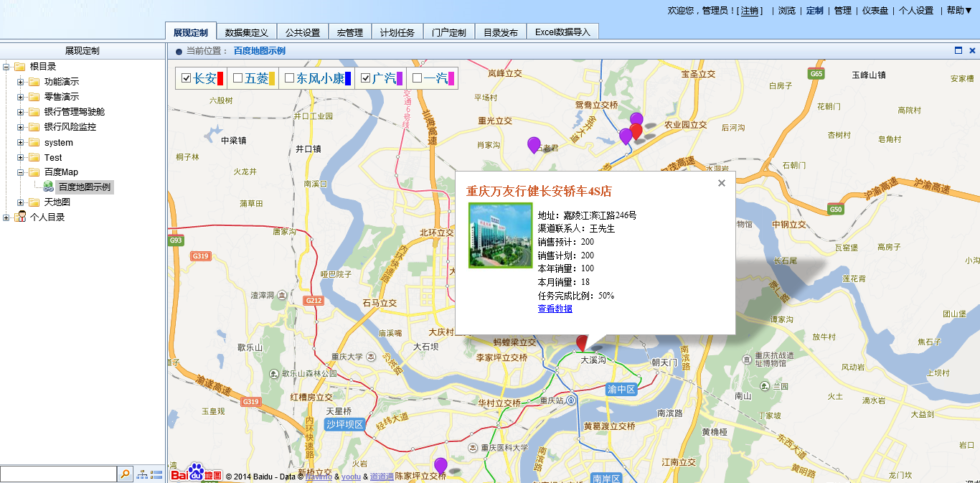Expand the 个人目录 node

[6, 217]
